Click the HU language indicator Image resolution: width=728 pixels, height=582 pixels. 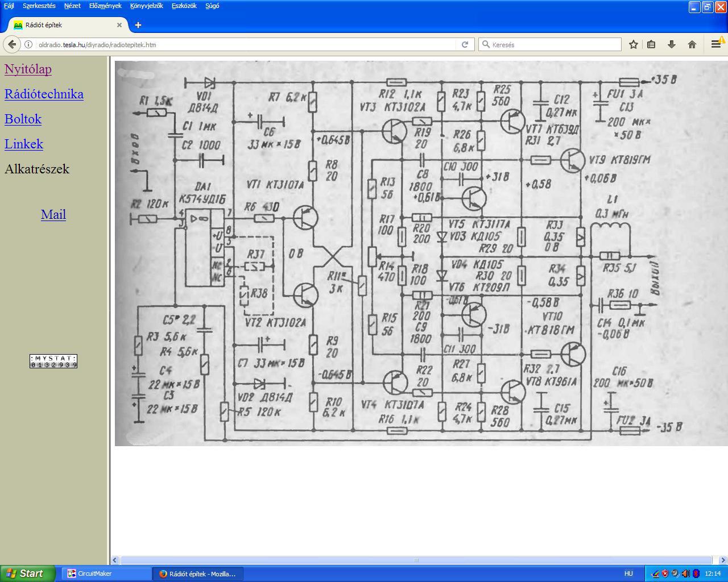pyautogui.click(x=628, y=573)
